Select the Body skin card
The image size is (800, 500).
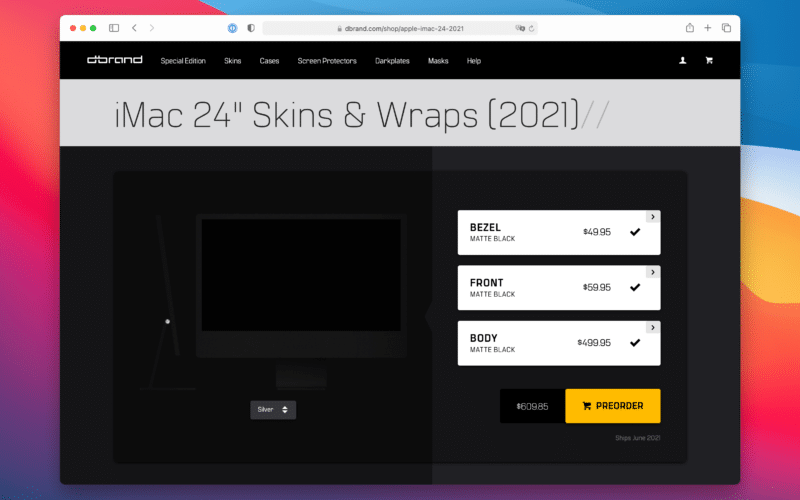pos(559,343)
